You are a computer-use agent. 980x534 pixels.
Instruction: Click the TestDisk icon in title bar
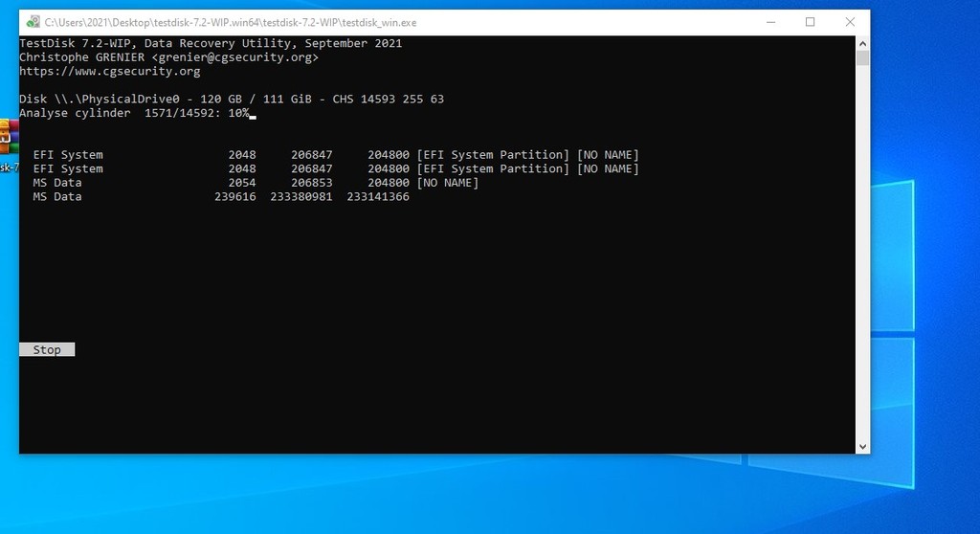tap(33, 23)
